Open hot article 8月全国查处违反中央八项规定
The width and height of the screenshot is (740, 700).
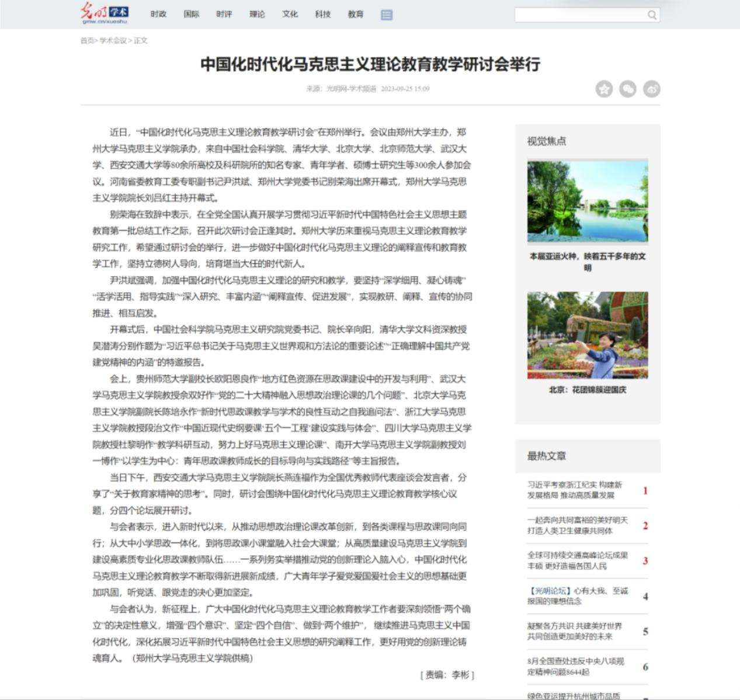click(x=576, y=667)
